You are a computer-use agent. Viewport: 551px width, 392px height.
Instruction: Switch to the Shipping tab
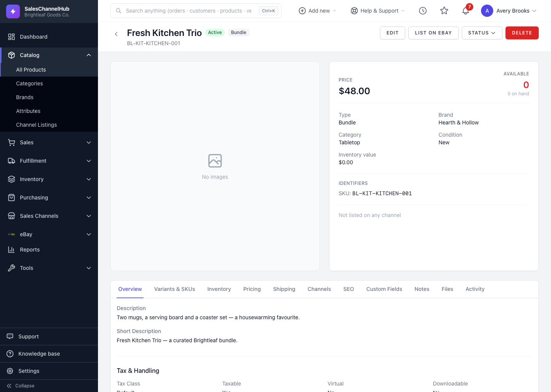tap(284, 289)
